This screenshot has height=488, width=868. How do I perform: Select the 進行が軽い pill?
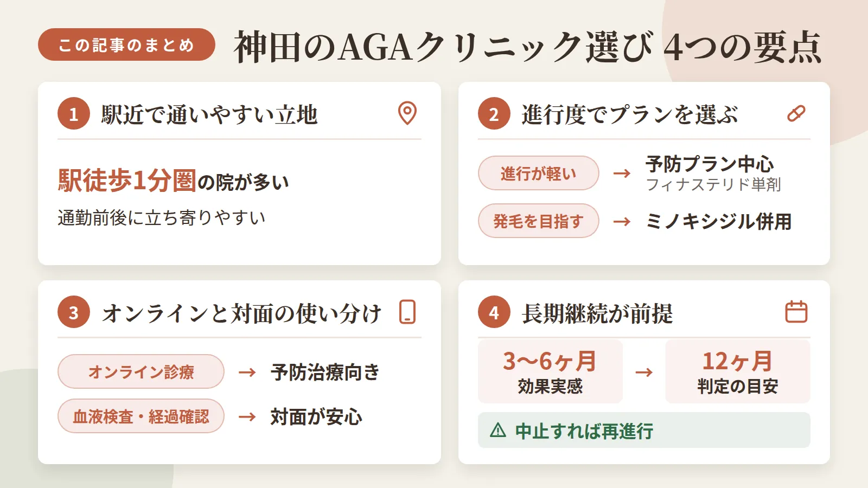tap(538, 173)
